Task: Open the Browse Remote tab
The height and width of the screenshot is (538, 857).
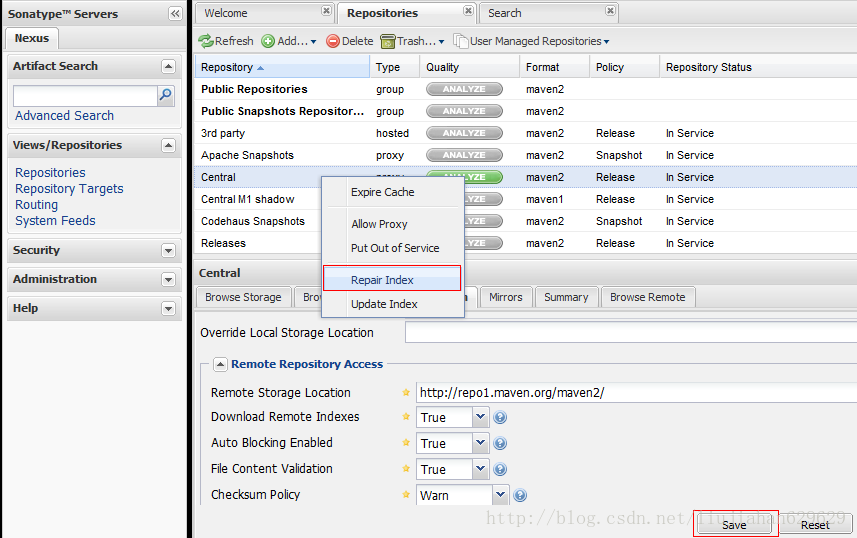Action: point(648,297)
